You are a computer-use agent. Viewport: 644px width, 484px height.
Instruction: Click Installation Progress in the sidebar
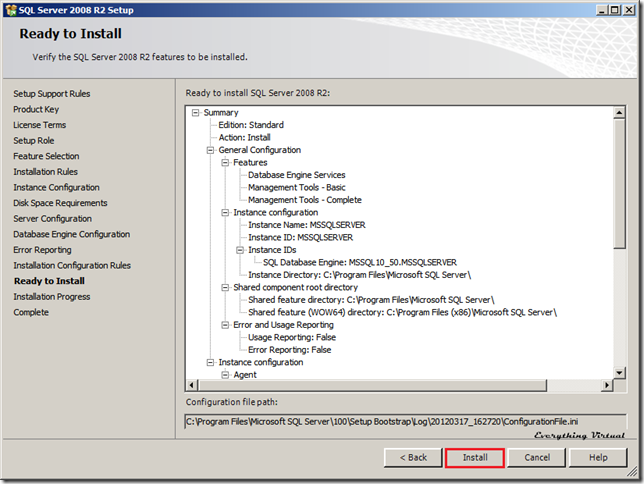tap(52, 297)
